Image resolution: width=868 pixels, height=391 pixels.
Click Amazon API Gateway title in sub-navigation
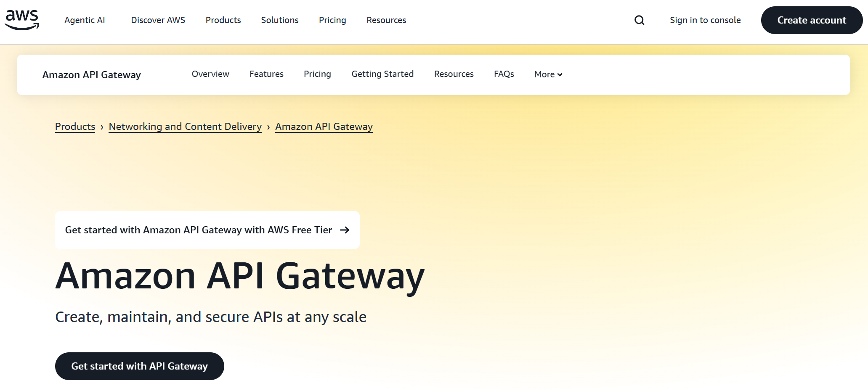pos(92,75)
